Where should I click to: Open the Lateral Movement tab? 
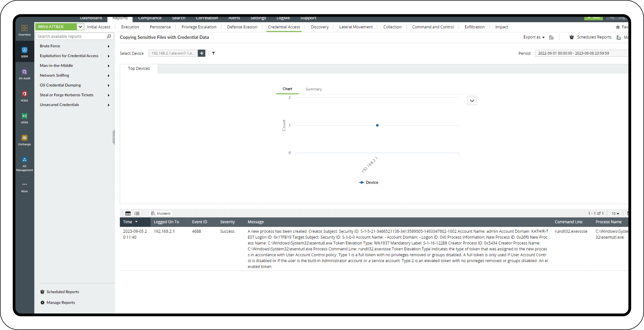pyautogui.click(x=356, y=27)
